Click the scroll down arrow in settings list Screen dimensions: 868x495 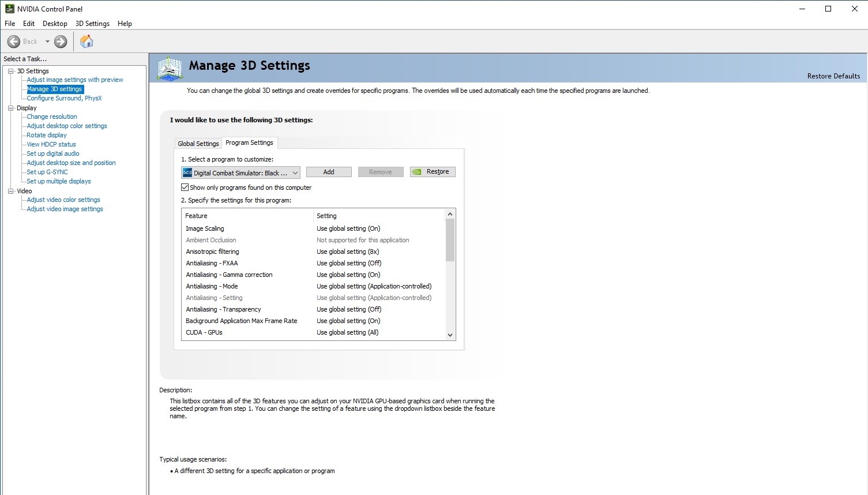click(450, 335)
